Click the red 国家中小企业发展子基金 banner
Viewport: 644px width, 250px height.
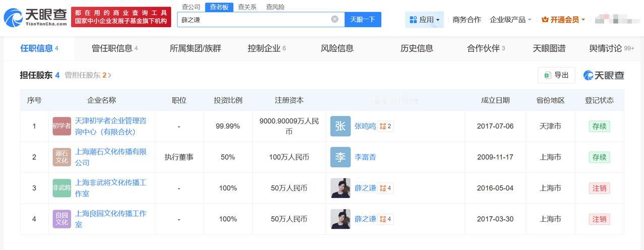[x=121, y=17]
